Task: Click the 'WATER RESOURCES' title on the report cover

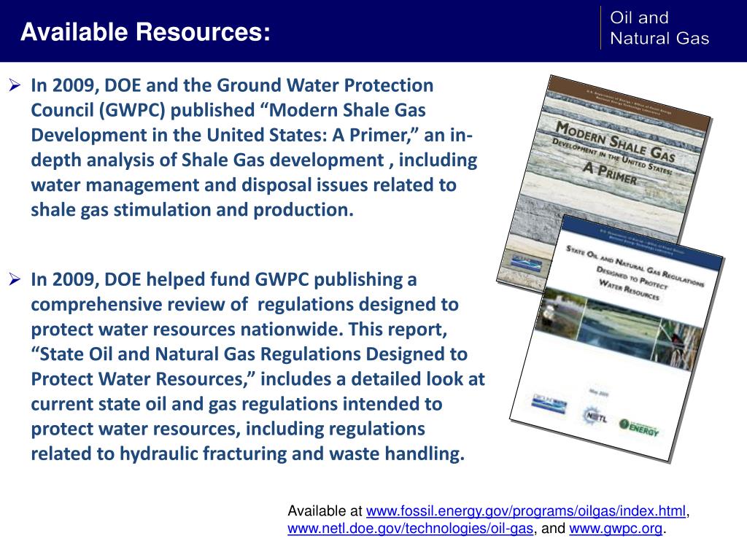Action: point(629,290)
